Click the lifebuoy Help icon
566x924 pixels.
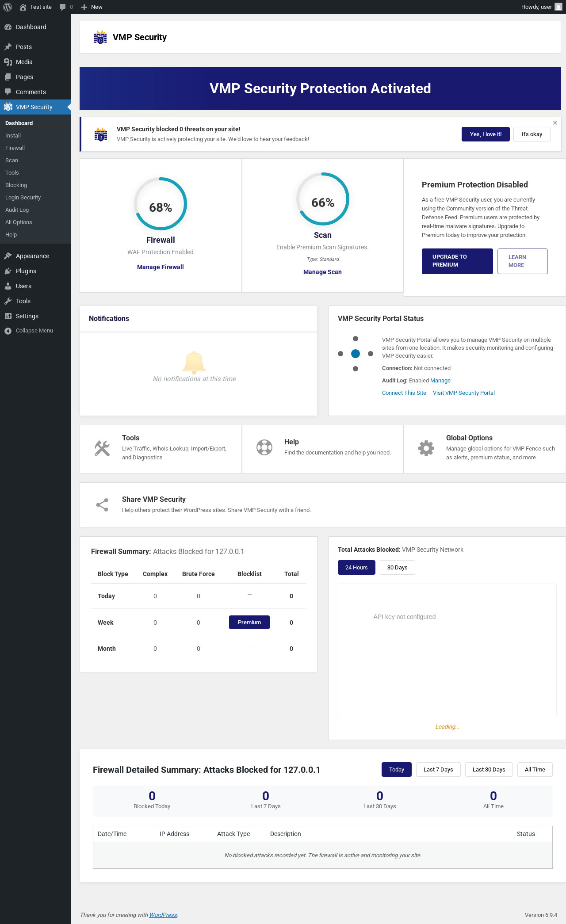point(264,447)
